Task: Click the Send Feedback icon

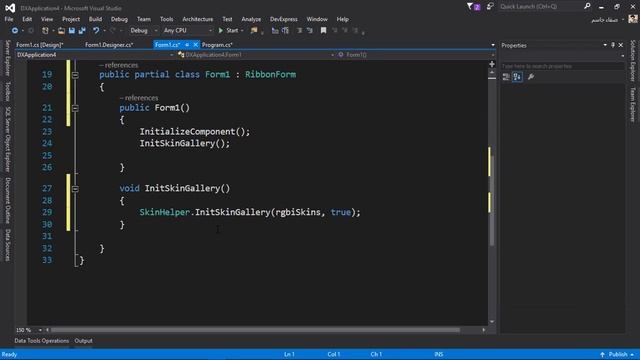Action: 490,7
